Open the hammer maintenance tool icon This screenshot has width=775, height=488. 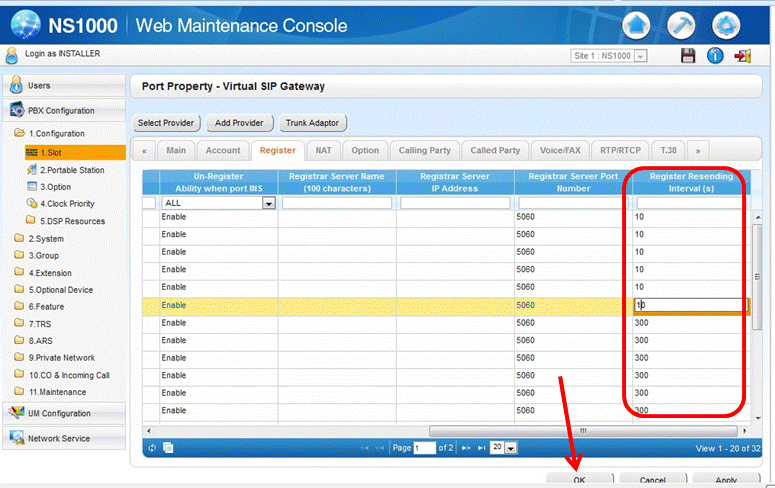click(x=682, y=25)
